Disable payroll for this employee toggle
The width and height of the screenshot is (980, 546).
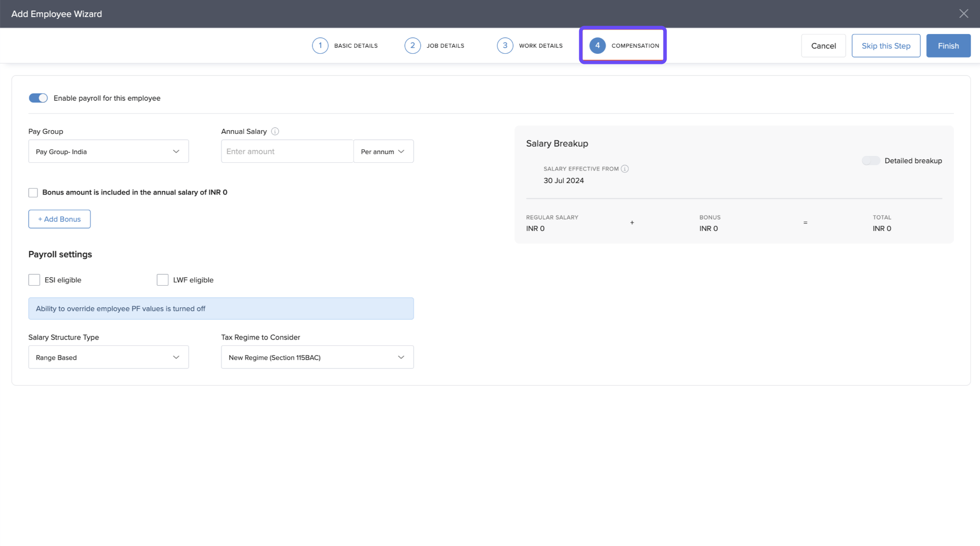coord(38,98)
